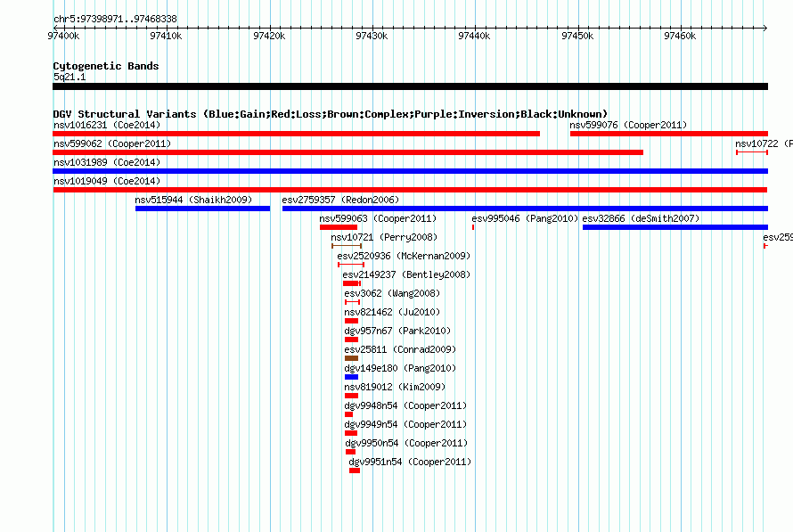Select the esv2520936 (McKernan2009) label

pos(404,256)
